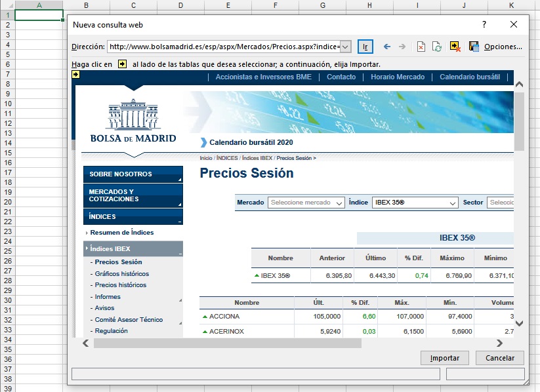Select Precios Sesión in side menu
This screenshot has height=392, width=540.
(x=118, y=262)
